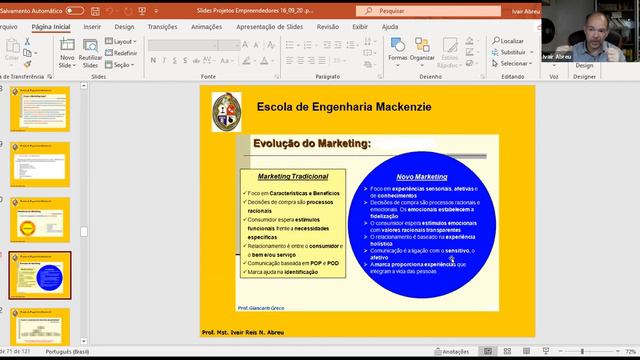
Task: Open the Ajuda tab
Action: [390, 27]
